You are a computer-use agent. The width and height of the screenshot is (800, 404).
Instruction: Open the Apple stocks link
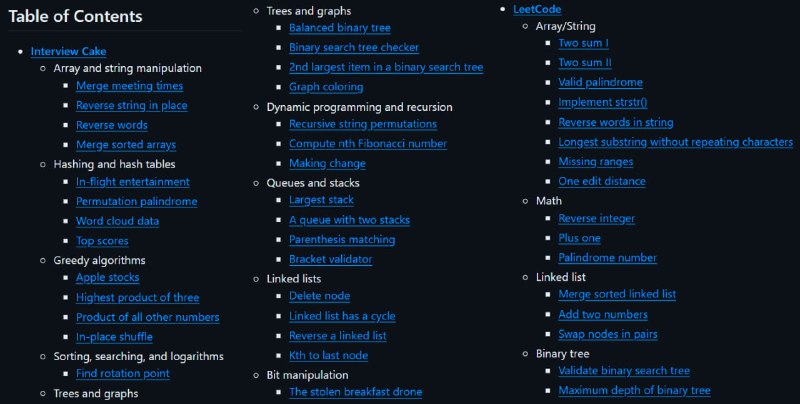(x=108, y=277)
